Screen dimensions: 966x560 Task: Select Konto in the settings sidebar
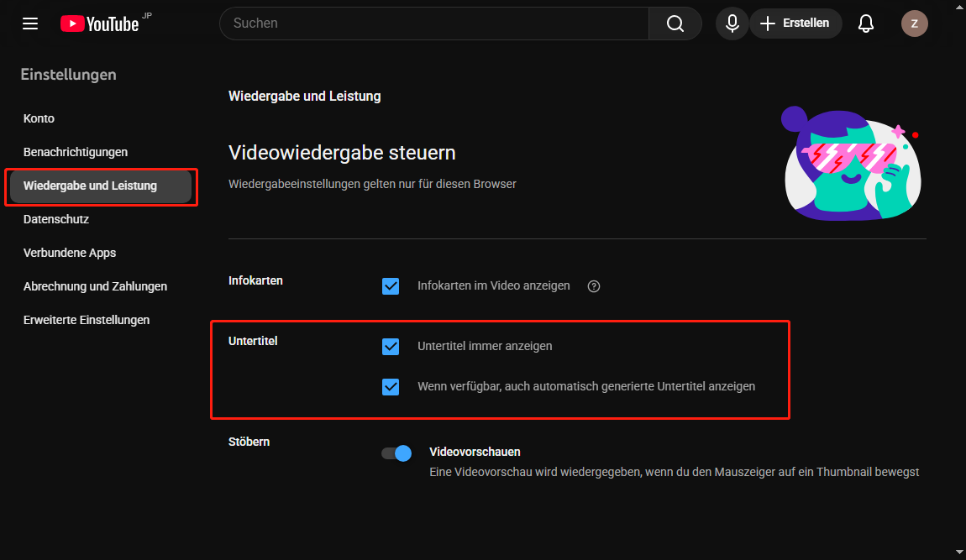coord(39,118)
